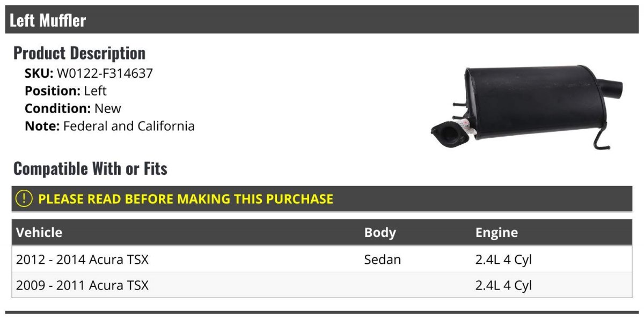
Task: Click the PLEASE READ BEFORE MAKING THIS PURCHASE banner
Action: [x=322, y=199]
